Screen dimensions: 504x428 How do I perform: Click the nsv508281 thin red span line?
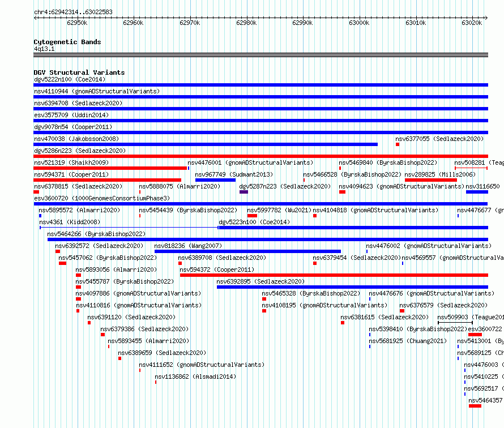pyautogui.click(x=471, y=168)
